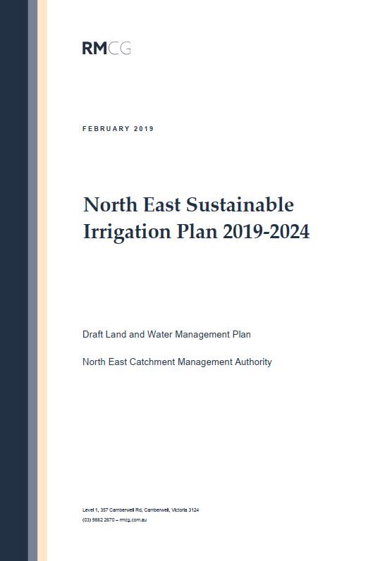Image resolution: width=392 pixels, height=561 pixels.
Task: Click the peach vertical stripe
Action: click(x=42, y=280)
